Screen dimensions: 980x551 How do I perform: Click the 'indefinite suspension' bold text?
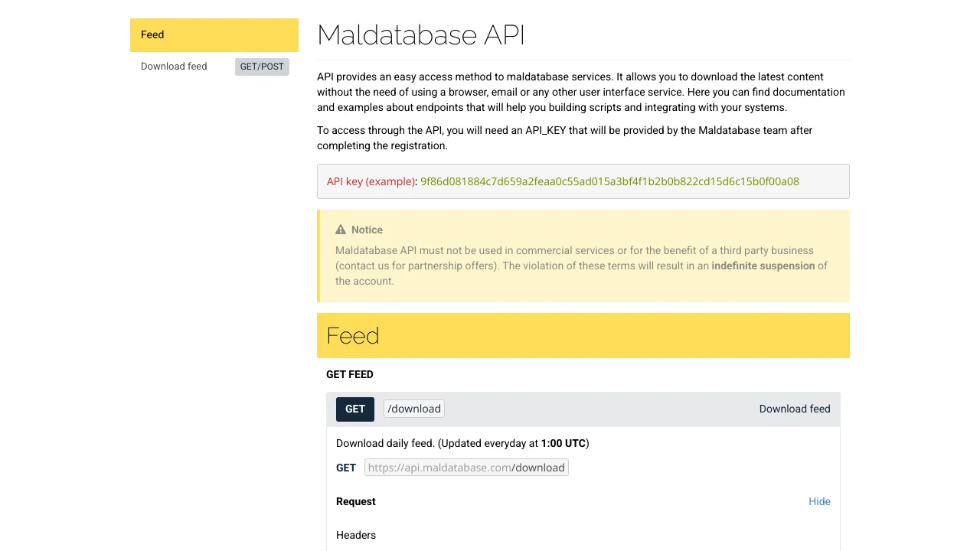pyautogui.click(x=763, y=266)
